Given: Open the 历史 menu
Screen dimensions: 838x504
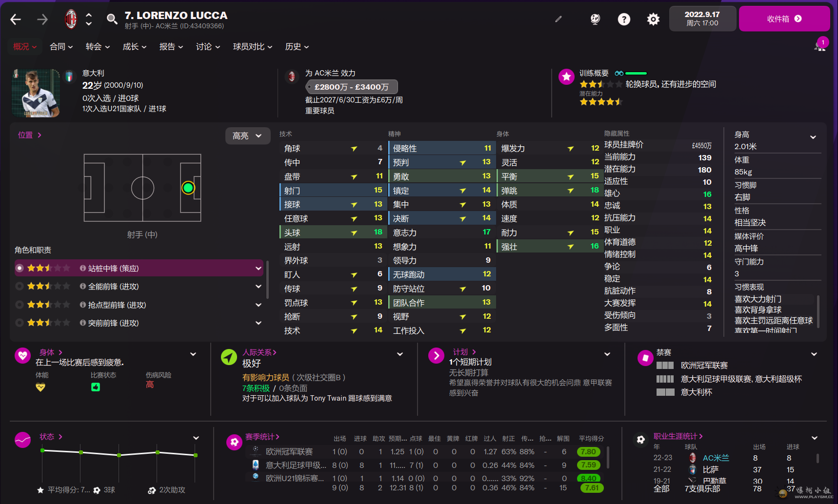Looking at the screenshot, I should pyautogui.click(x=297, y=47).
